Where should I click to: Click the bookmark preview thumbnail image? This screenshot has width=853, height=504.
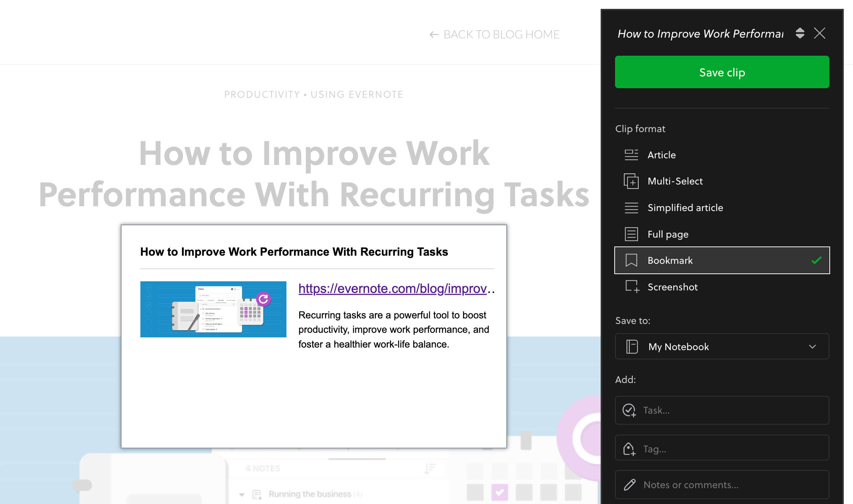[x=213, y=309]
